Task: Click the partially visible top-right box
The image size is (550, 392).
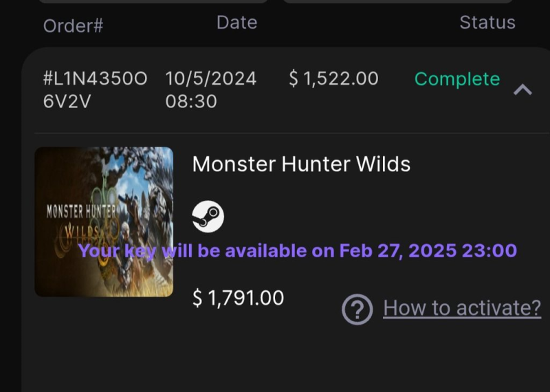Action: click(x=397, y=1)
